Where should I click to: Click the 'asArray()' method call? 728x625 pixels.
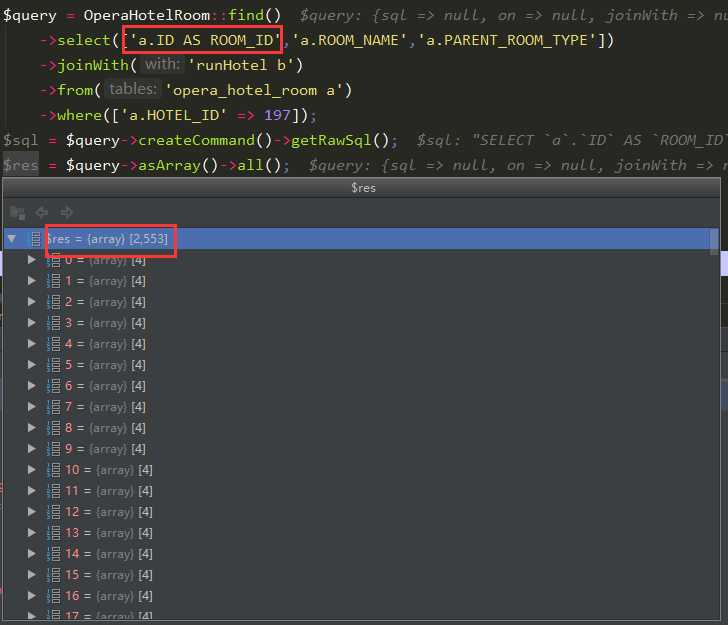pyautogui.click(x=178, y=165)
